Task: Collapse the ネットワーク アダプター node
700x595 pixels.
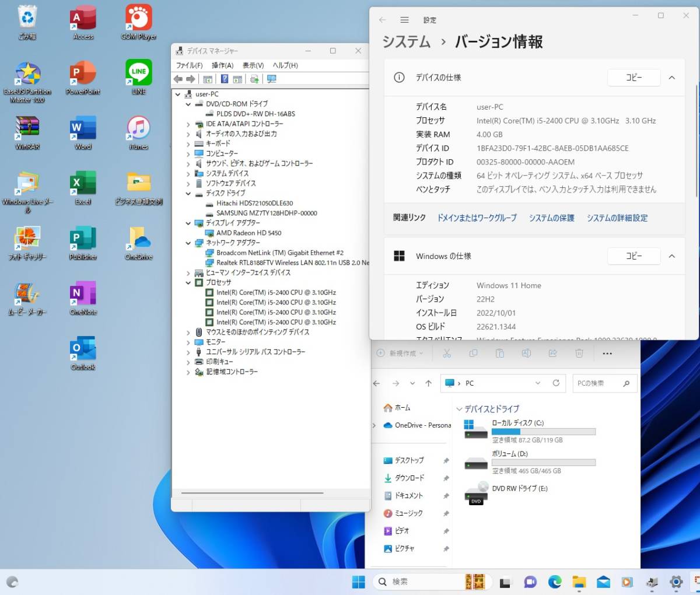Action: 188,243
